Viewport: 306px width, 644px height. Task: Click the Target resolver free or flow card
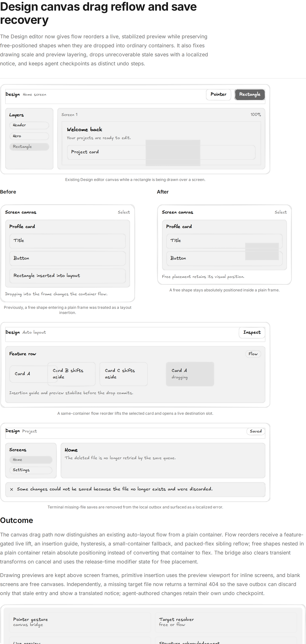[226, 622]
